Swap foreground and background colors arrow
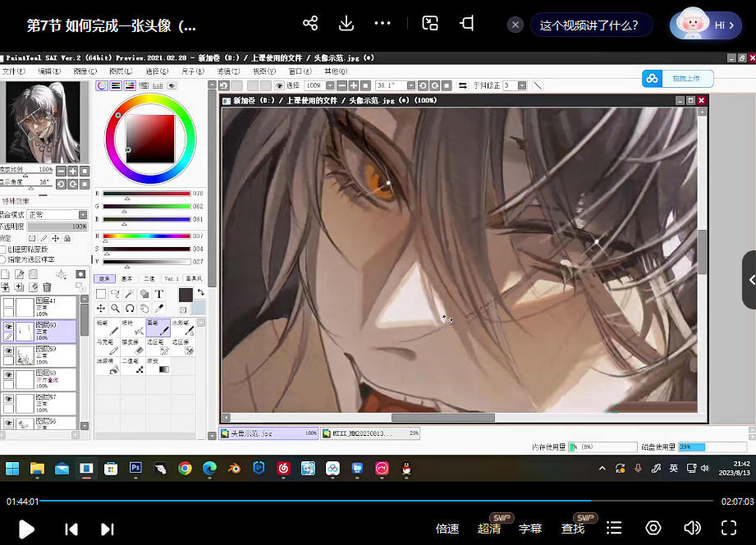This screenshot has width=756, height=545. pos(200,291)
